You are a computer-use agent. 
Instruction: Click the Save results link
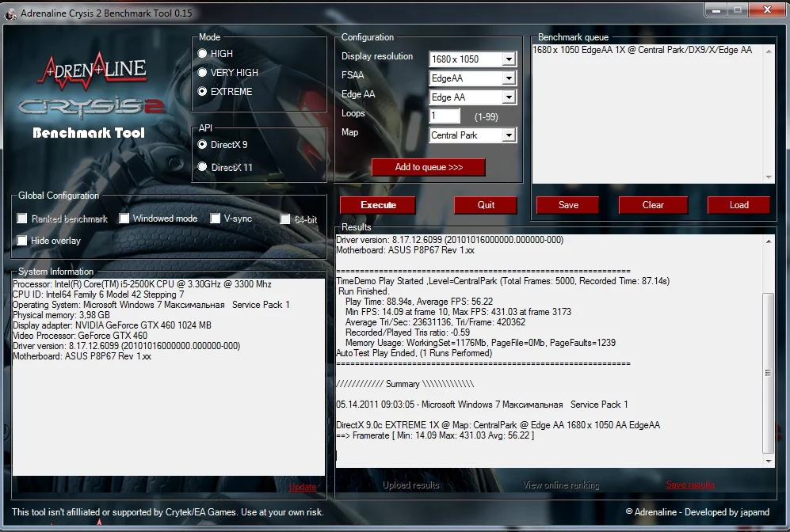pyautogui.click(x=689, y=484)
